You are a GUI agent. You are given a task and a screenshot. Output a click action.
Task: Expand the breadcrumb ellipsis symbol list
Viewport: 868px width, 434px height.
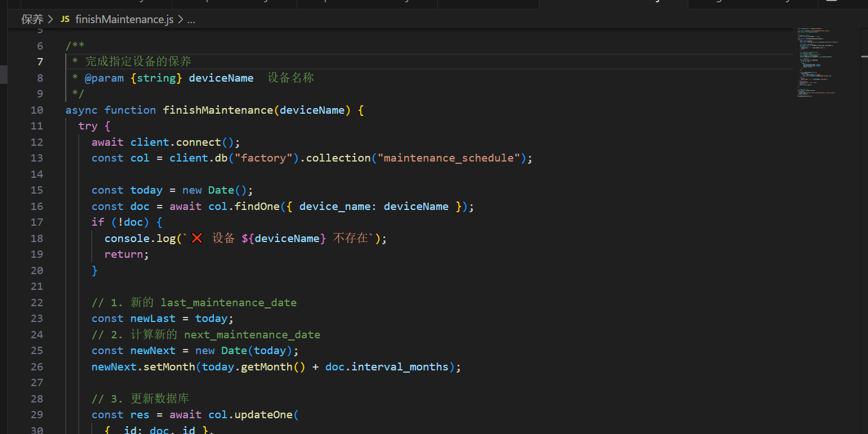click(x=191, y=20)
